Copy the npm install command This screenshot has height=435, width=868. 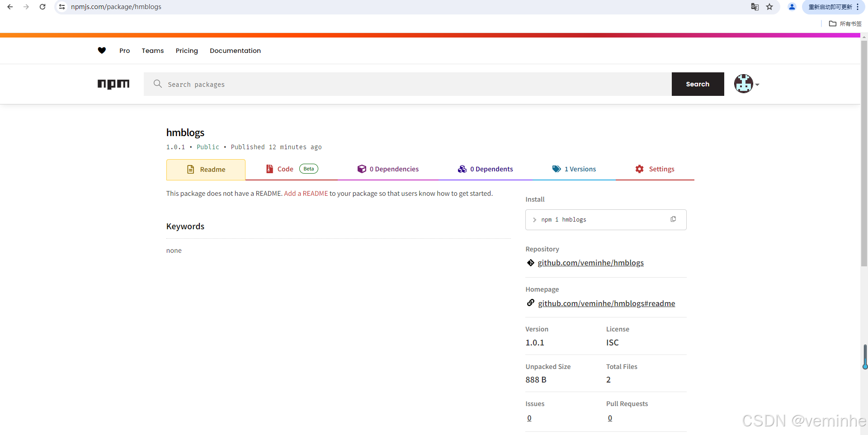(x=673, y=219)
